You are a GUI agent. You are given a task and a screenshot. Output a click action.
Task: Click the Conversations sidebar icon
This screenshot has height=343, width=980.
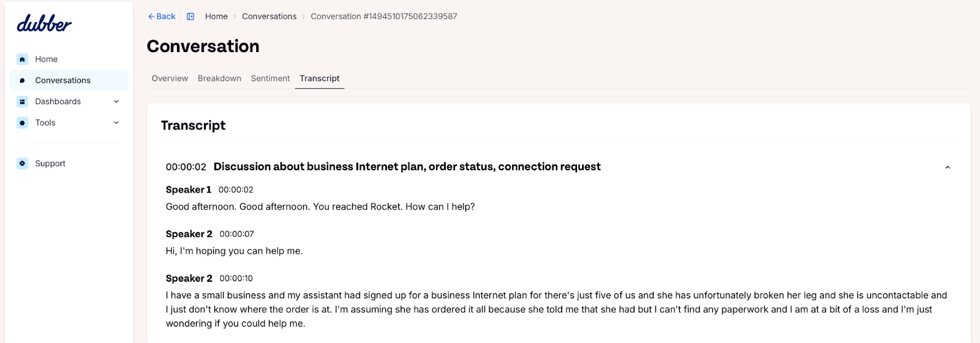[x=23, y=80]
